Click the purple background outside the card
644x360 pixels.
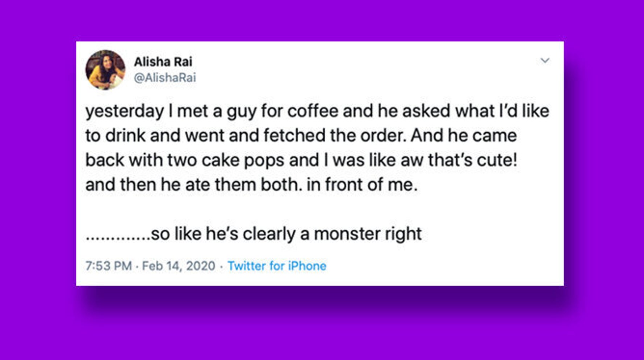36,181
